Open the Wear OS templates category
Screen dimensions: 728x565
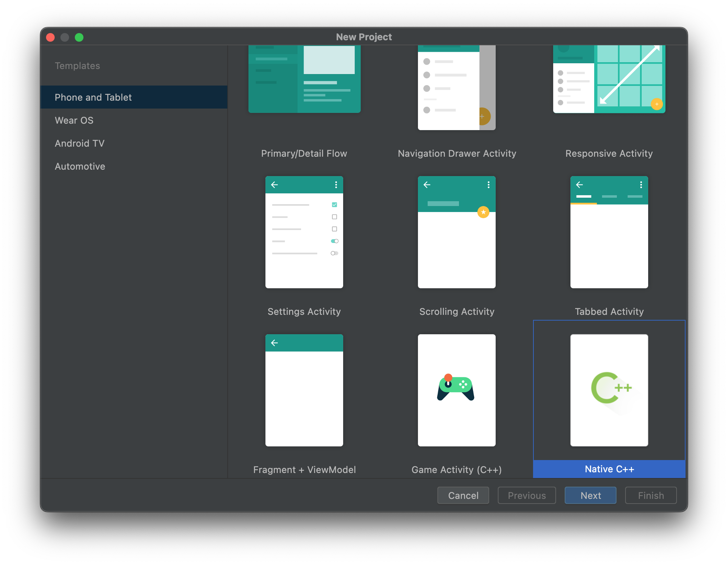tap(74, 120)
